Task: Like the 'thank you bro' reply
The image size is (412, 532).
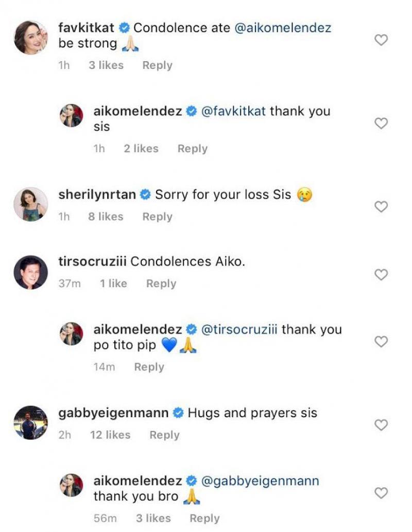Action: coord(381,493)
